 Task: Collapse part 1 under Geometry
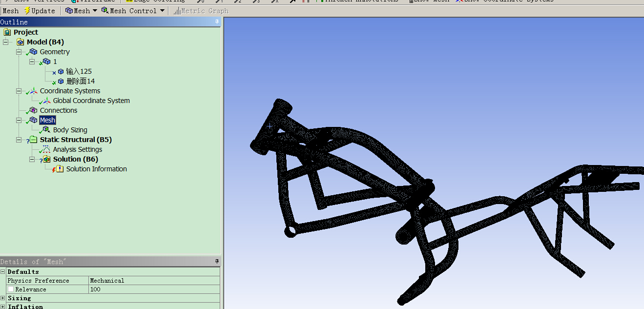tap(32, 62)
